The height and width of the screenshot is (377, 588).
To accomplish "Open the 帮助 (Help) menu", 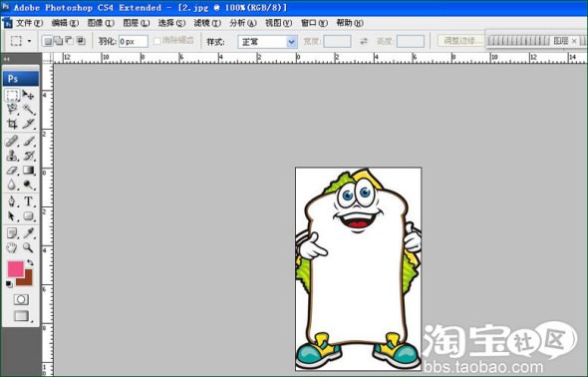I will pos(350,23).
